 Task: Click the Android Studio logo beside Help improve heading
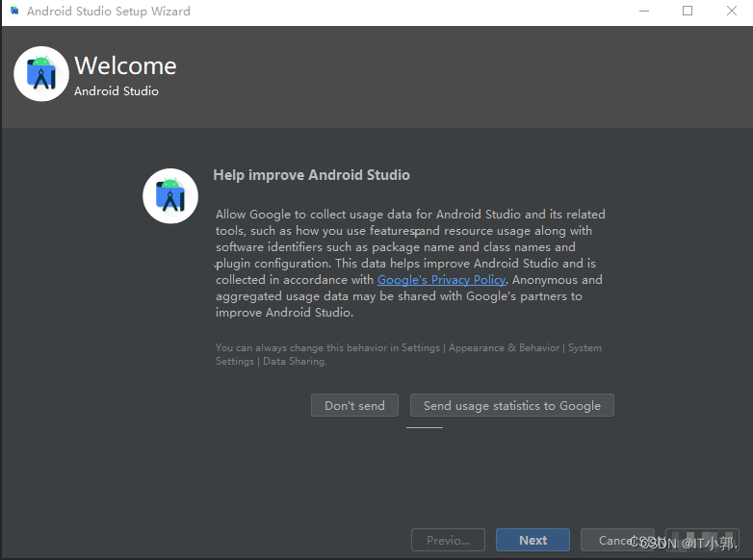tap(170, 195)
